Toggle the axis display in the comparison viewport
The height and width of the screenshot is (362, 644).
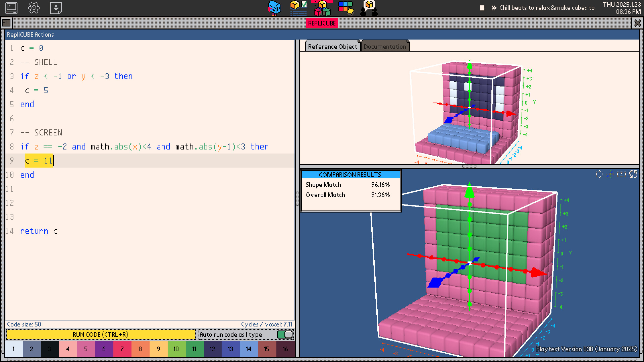coord(610,174)
